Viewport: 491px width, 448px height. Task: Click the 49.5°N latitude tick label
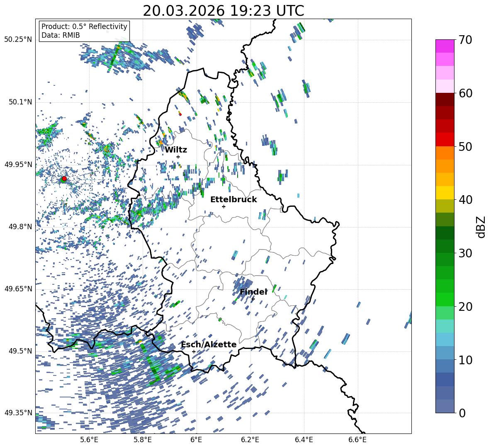[x=19, y=351]
